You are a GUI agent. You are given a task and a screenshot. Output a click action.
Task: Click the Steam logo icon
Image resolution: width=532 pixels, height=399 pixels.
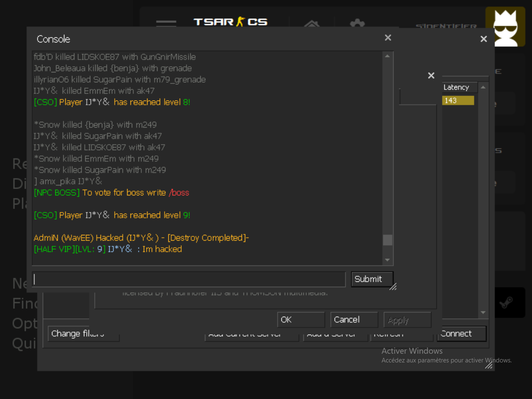click(x=506, y=303)
